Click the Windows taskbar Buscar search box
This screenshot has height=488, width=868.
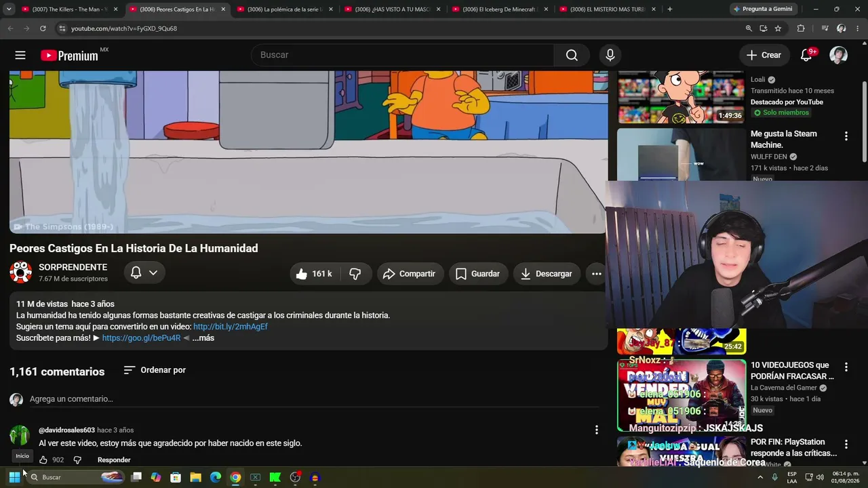point(76,477)
